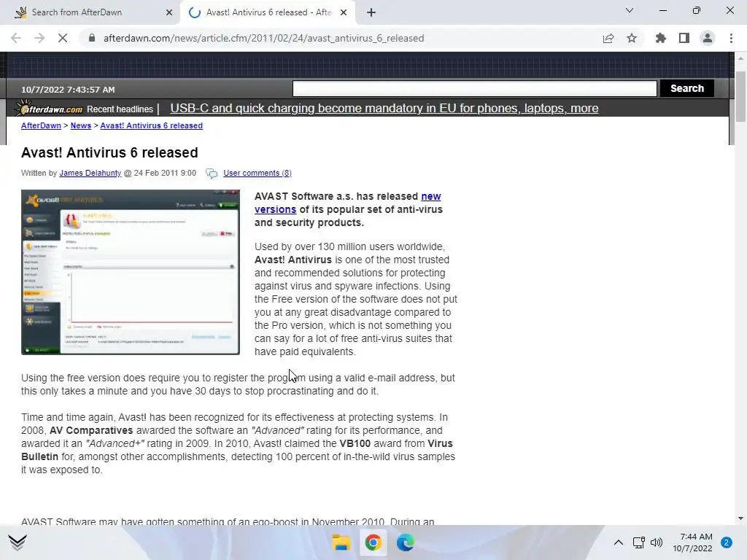Bookmark this page with star icon
Image resolution: width=747 pixels, height=560 pixels.
tap(632, 38)
